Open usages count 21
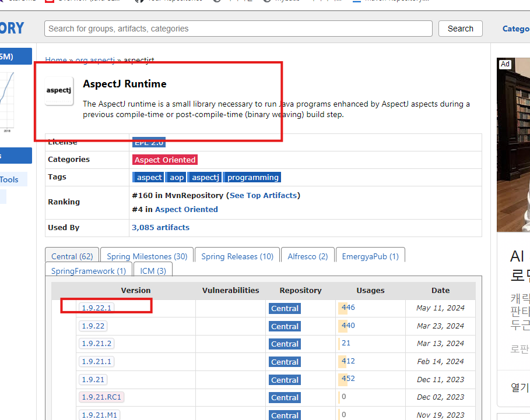Image resolution: width=530 pixels, height=420 pixels. [346, 343]
